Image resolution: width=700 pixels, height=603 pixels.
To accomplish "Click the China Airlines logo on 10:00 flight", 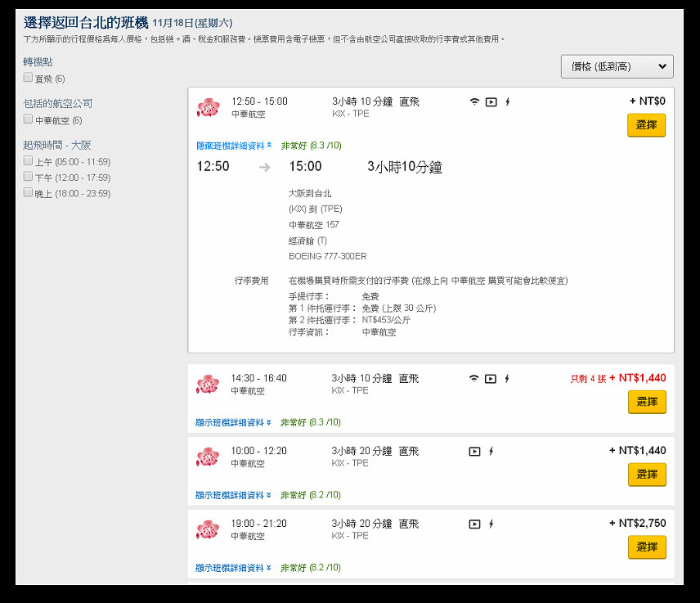I will pyautogui.click(x=208, y=457).
